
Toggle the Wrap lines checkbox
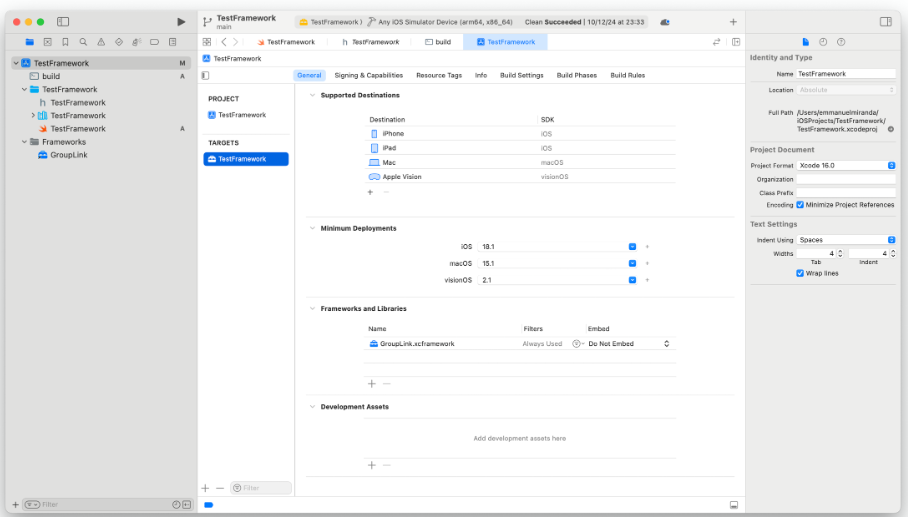[x=800, y=273]
